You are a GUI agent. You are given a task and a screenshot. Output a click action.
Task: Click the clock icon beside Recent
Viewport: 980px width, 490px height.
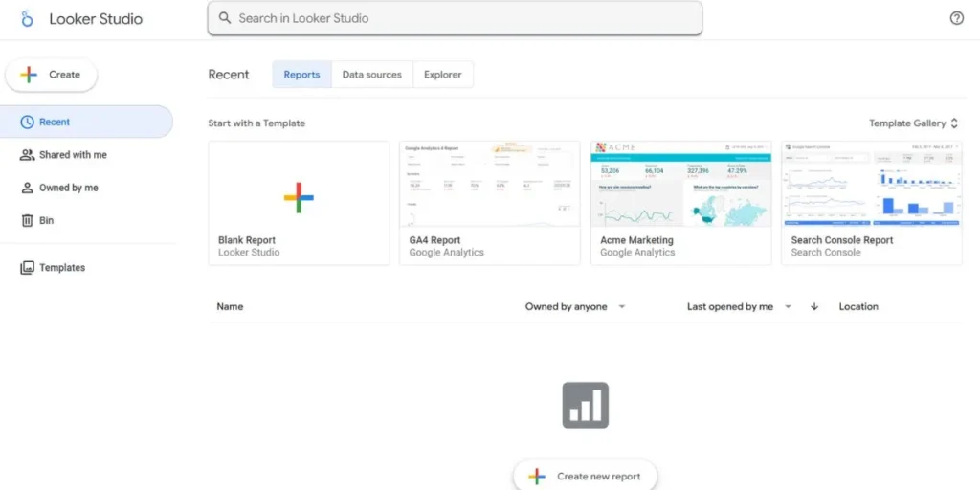27,122
